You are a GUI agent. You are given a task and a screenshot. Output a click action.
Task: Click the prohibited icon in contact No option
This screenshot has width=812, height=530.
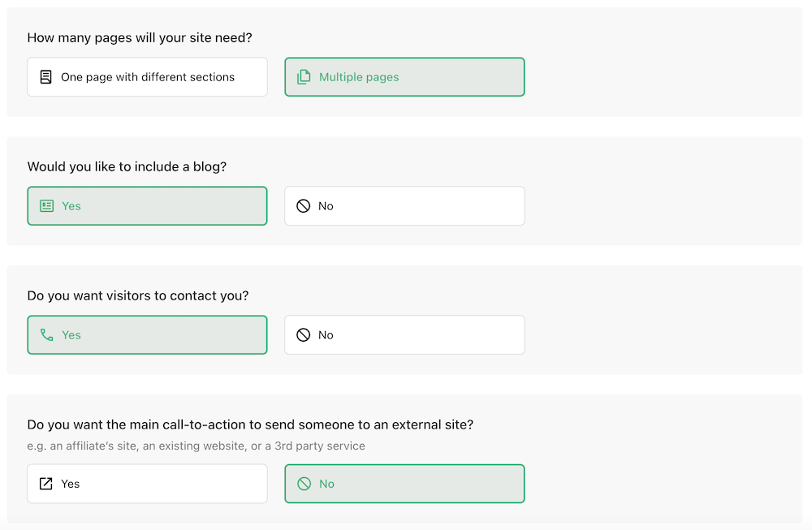[304, 335]
